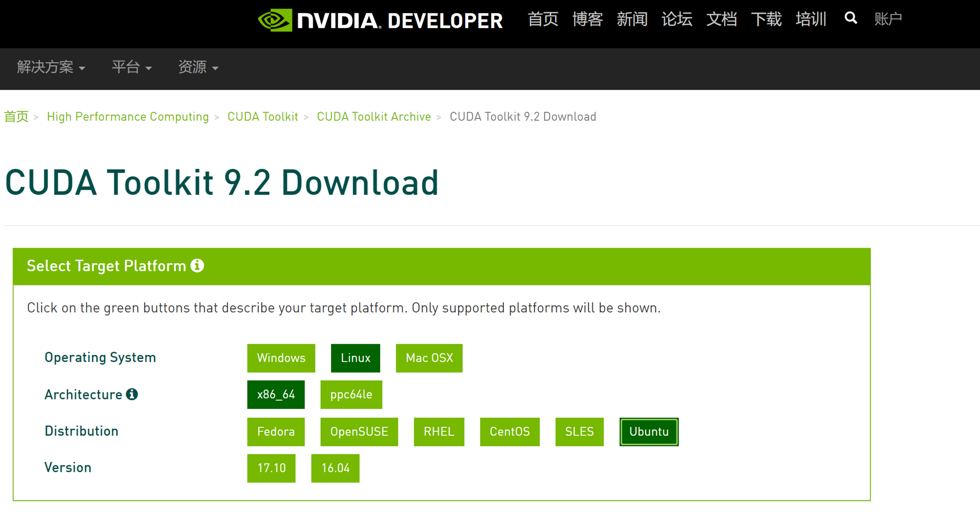Open the 账户 account link
This screenshot has width=980, height=530.
(x=887, y=19)
